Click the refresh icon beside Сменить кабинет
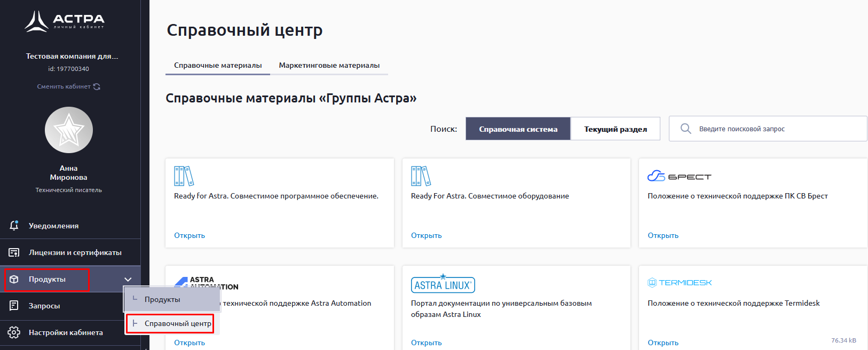 [97, 86]
